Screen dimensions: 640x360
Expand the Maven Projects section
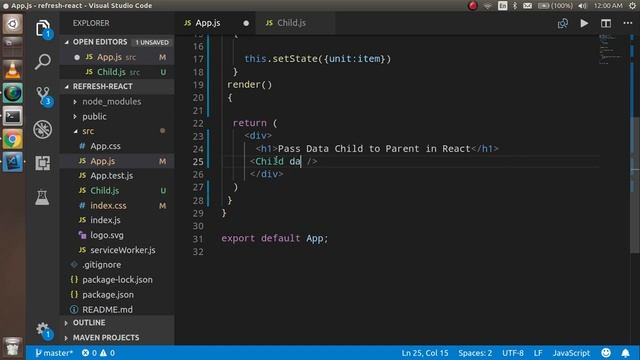point(118,338)
